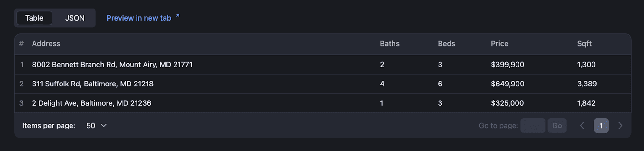Click the Price column header
The image size is (644, 151).
click(499, 44)
